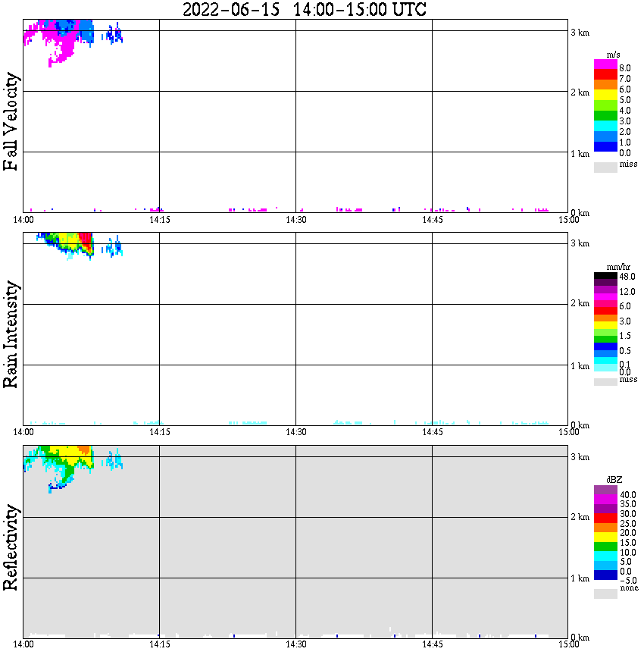
Task: Click the '14:00' tick under the Rain Intensity panel
Action: 23,432
